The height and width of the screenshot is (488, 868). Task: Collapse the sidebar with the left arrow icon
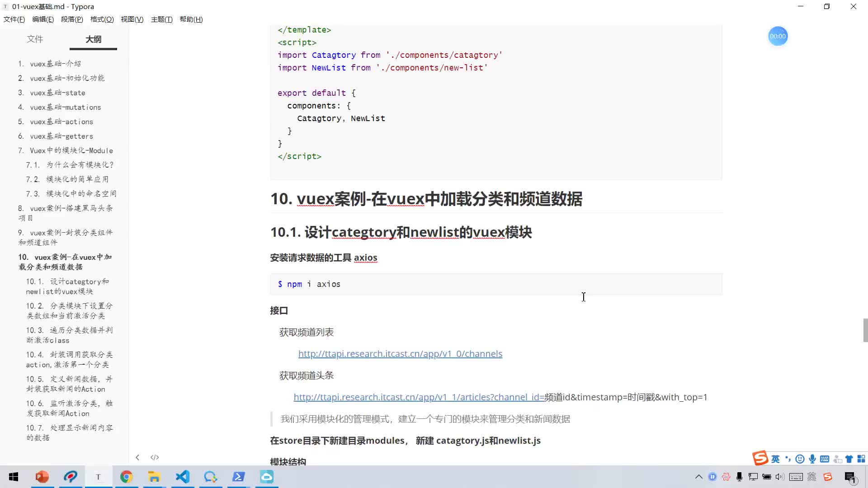[x=137, y=457]
